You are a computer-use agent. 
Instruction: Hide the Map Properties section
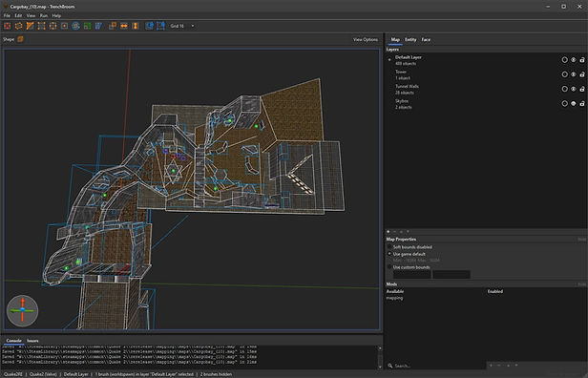point(581,240)
